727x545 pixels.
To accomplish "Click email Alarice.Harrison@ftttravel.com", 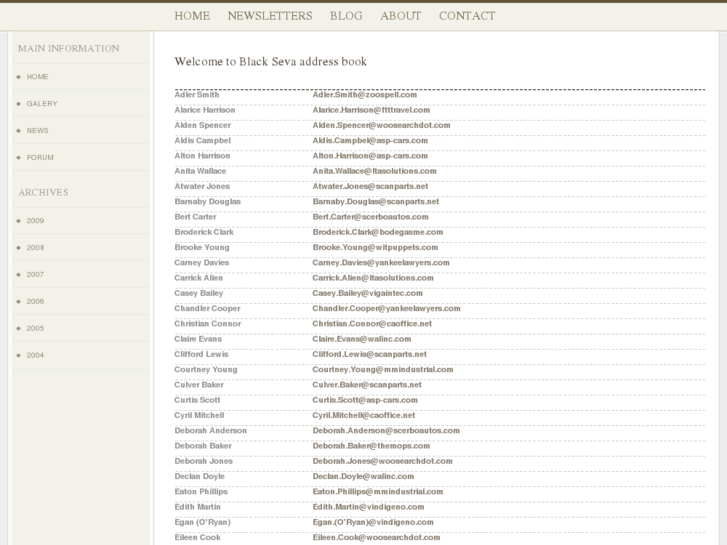I will click(371, 110).
